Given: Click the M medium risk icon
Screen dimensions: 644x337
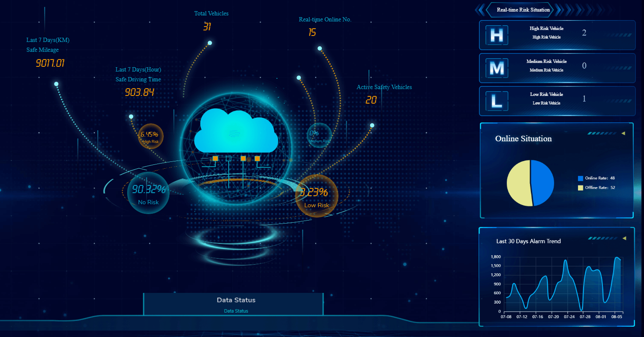Looking at the screenshot, I should click(497, 68).
